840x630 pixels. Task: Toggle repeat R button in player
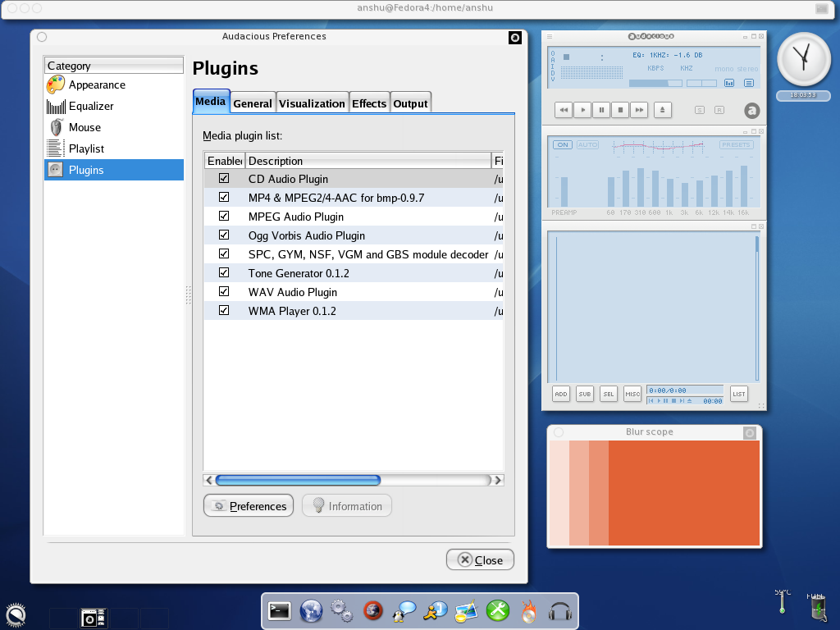click(x=719, y=110)
